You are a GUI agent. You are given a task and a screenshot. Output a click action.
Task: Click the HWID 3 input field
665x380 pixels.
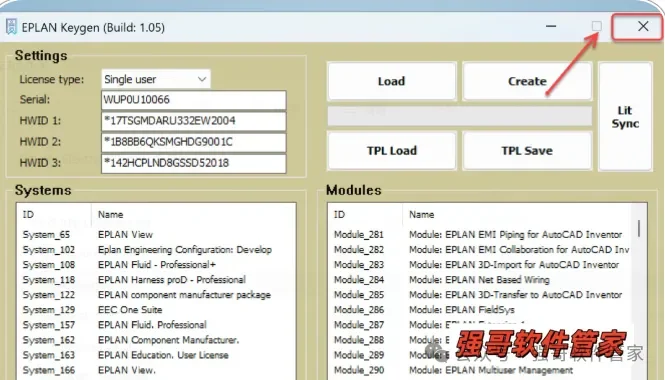tap(194, 163)
